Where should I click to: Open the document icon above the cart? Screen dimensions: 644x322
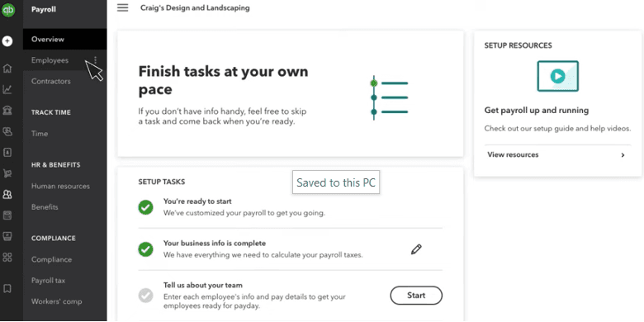click(7, 153)
